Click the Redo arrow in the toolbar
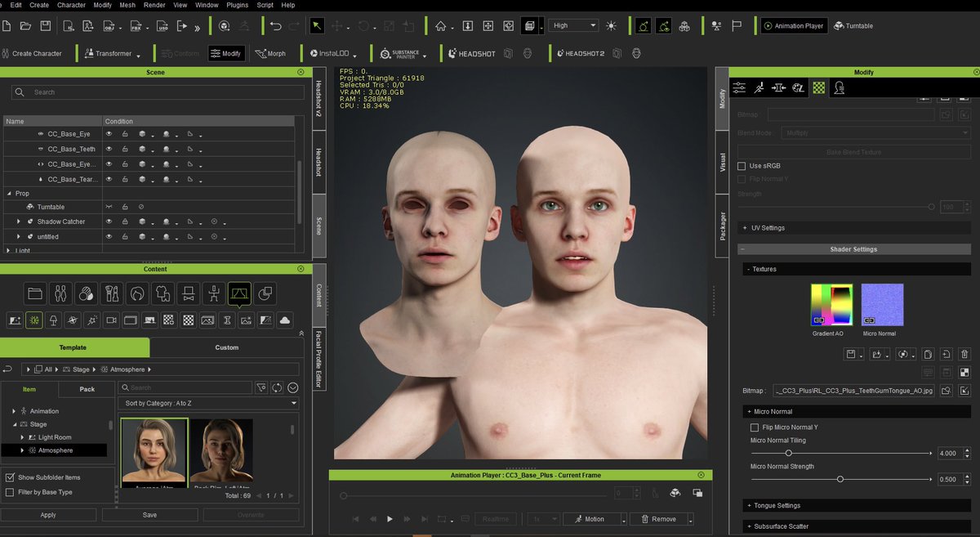 294,26
